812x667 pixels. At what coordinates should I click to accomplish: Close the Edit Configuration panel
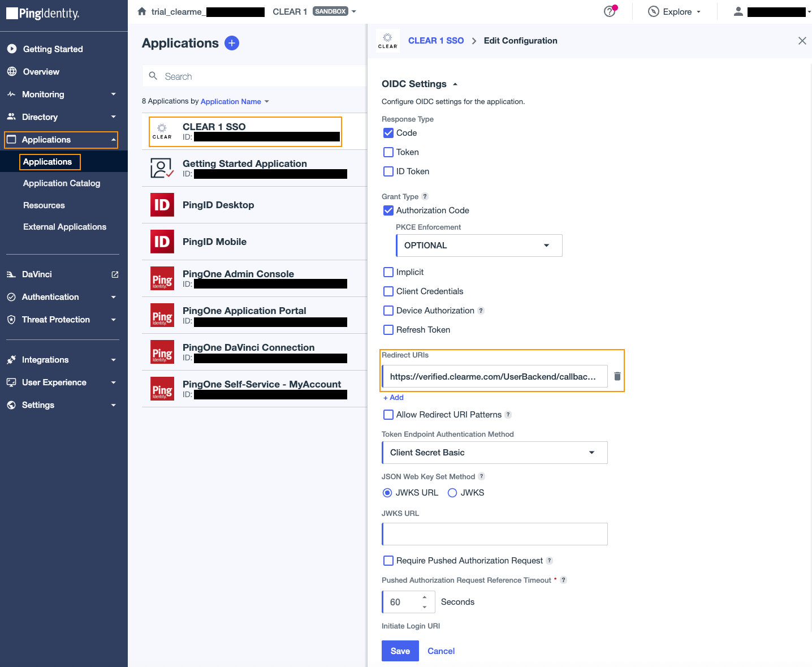point(802,41)
